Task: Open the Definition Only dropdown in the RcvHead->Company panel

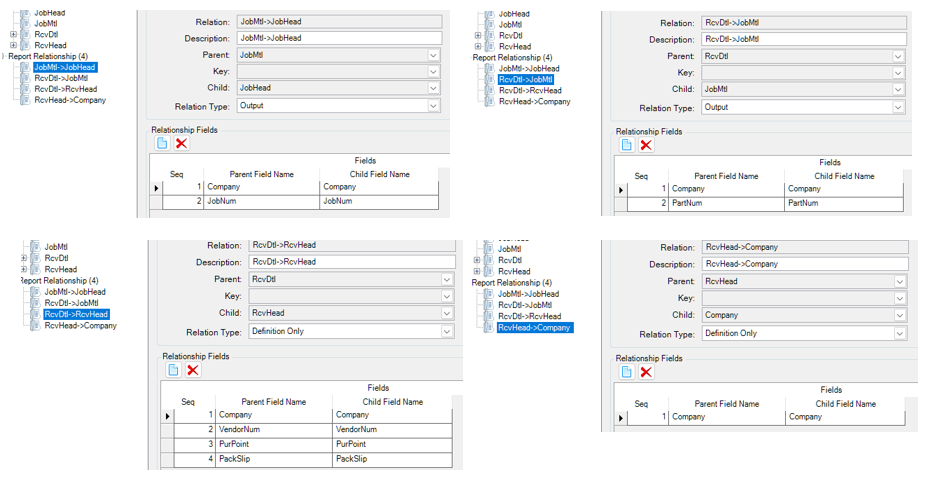Action: [x=900, y=334]
